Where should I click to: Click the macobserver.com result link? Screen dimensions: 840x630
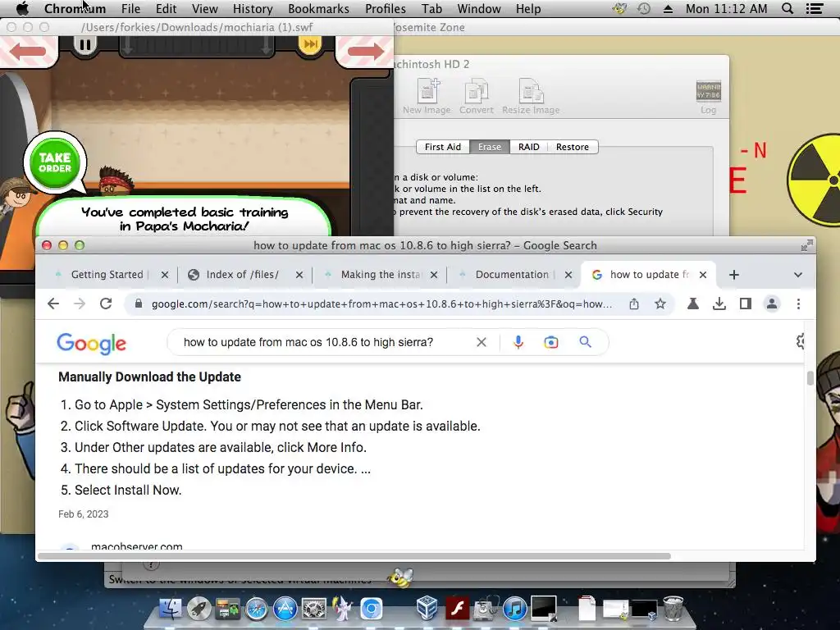137,546
